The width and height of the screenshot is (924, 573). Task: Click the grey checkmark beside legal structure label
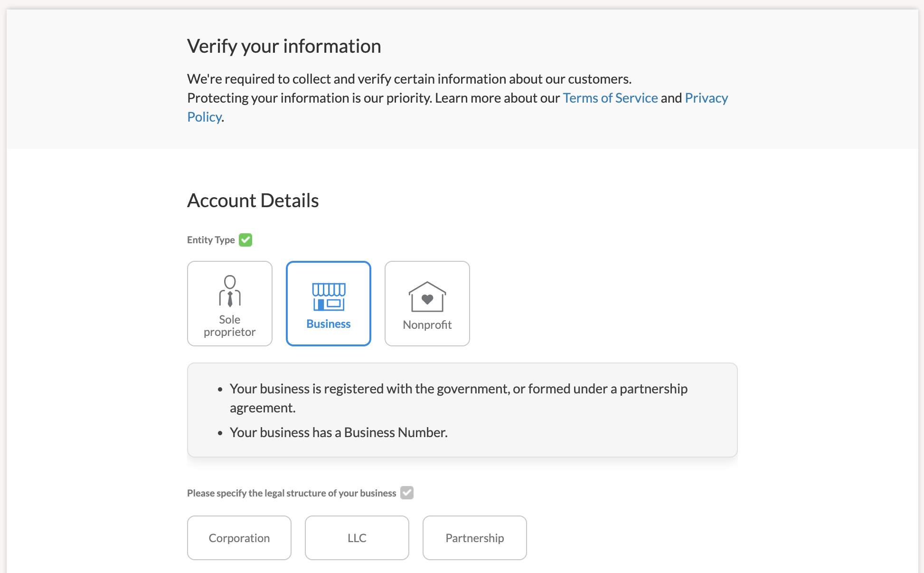pyautogui.click(x=407, y=493)
